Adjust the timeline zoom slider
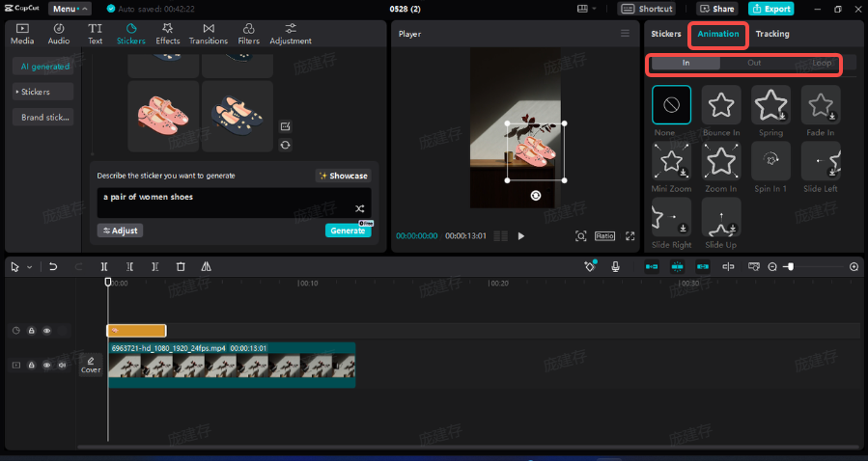The height and width of the screenshot is (462, 868). point(791,267)
